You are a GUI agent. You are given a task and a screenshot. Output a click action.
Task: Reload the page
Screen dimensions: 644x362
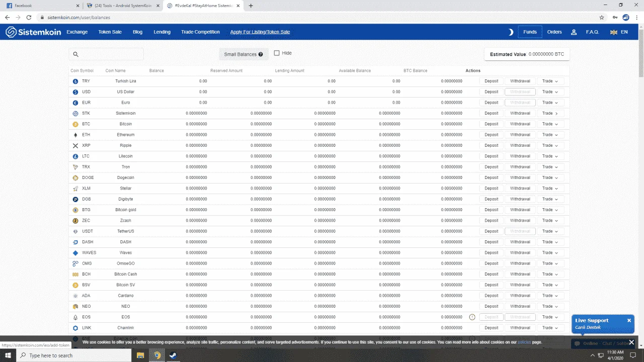[29, 17]
